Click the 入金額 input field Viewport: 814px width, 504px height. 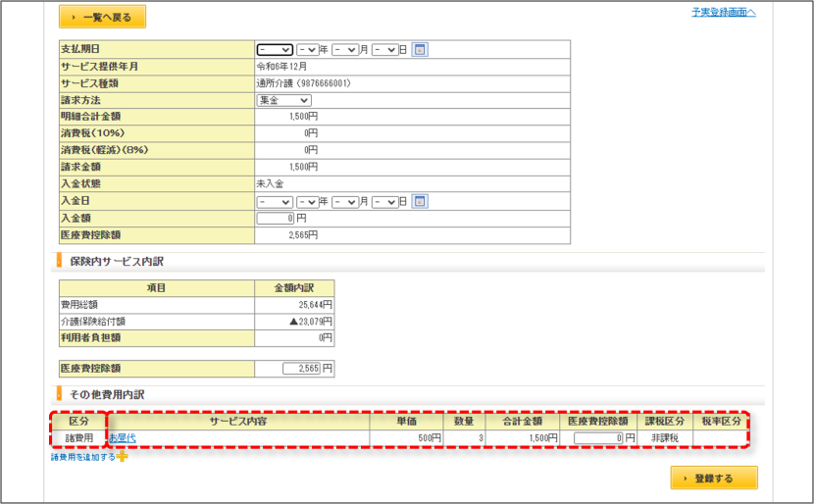(276, 219)
